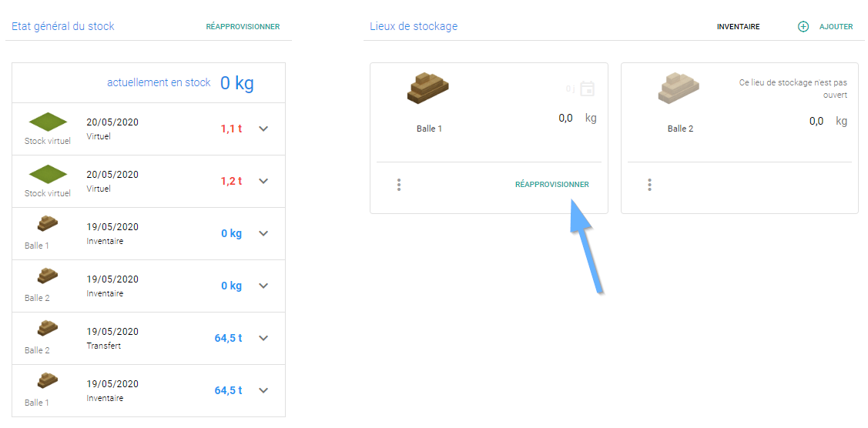Click the 0,0 kg quantity on Balle 1 card
The image size is (868, 428).
pos(578,119)
